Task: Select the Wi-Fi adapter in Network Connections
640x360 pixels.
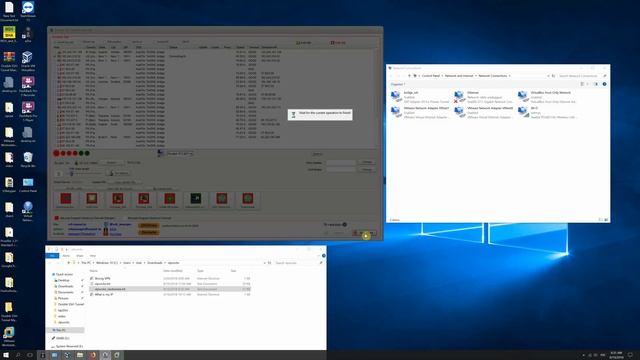Action: click(x=547, y=112)
